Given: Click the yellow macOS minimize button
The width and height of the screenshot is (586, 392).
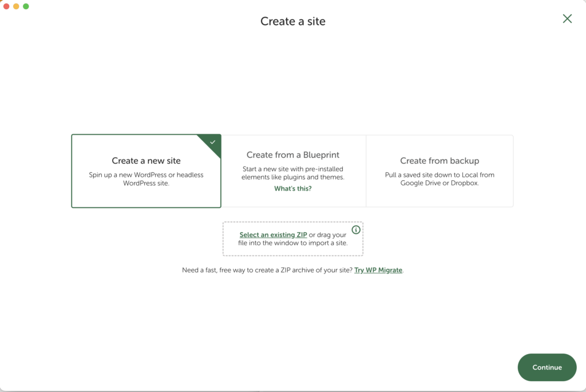Looking at the screenshot, I should coord(16,6).
